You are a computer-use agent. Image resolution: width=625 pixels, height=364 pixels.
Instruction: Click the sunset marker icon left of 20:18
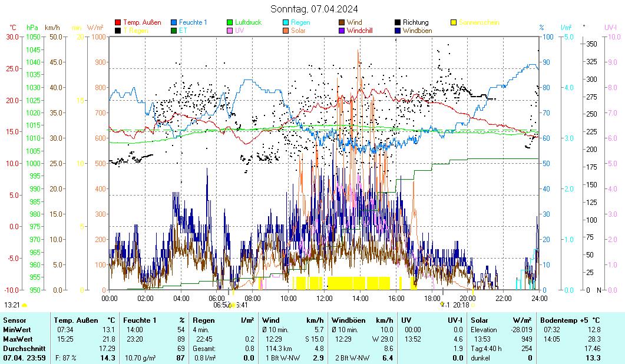click(442, 305)
